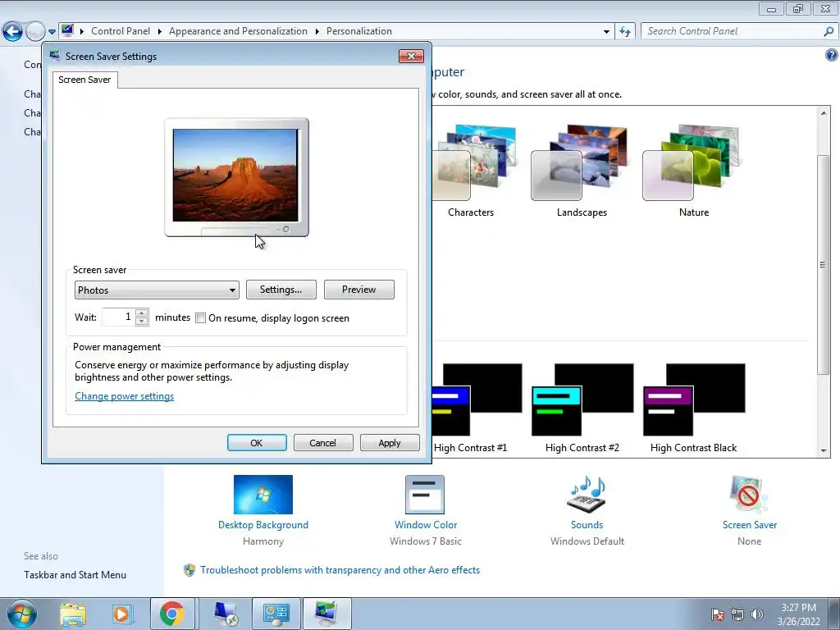Expand address bar history dropdown
Image resolution: width=840 pixels, height=630 pixels.
tap(606, 32)
